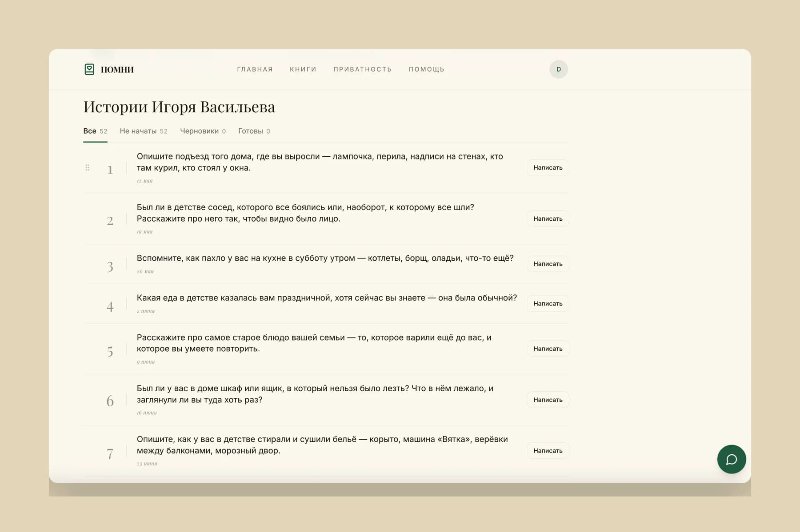Screen dimensions: 800x532
Task: Click Написать for the праздничная еда question
Action: (x=548, y=303)
